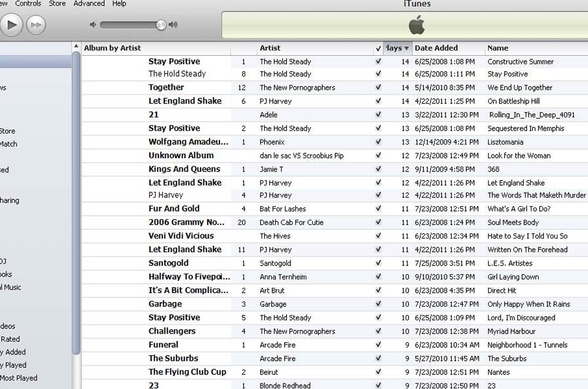
Task: Select the song Only Happy When It Rains
Action: point(529,304)
